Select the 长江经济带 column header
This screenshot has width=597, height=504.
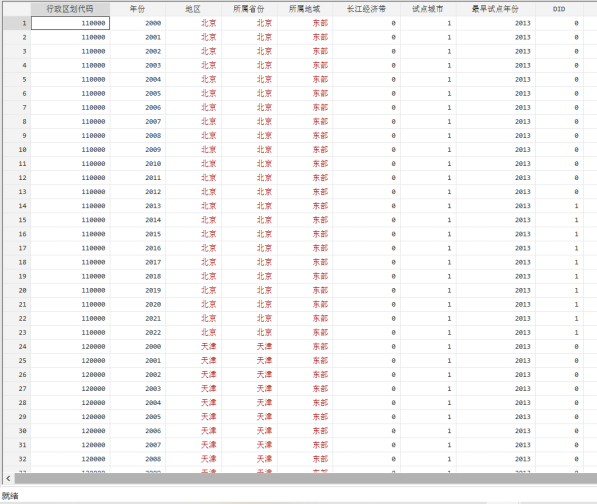[366, 9]
